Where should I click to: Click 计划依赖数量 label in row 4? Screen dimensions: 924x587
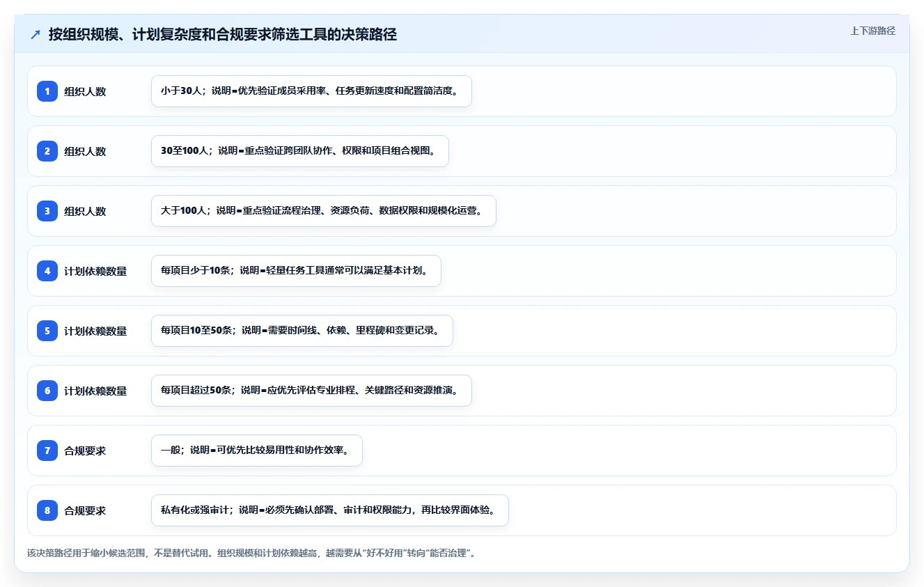click(95, 271)
